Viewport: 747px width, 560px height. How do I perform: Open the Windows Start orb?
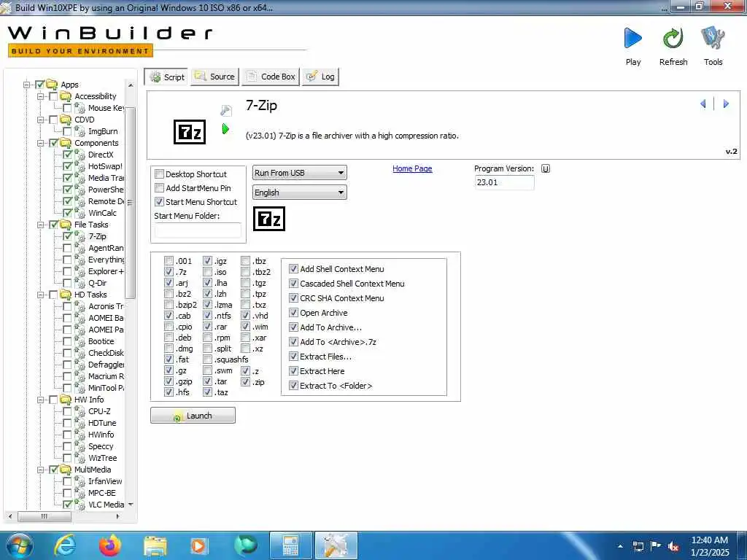[x=19, y=545]
